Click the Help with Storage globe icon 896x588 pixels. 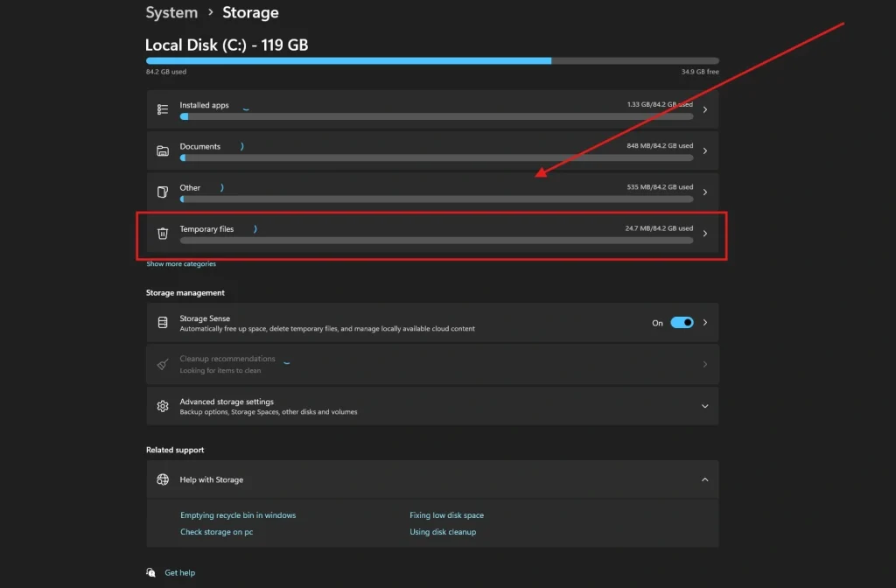[x=163, y=479]
